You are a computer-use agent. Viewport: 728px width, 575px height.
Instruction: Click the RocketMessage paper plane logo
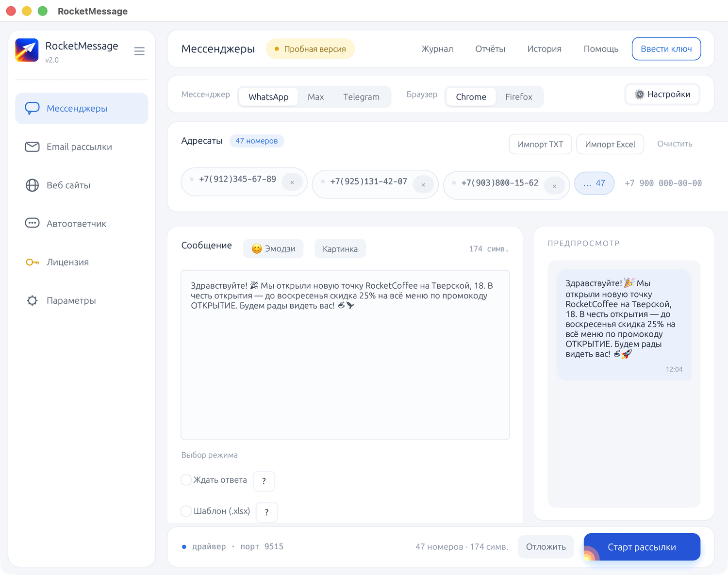[x=27, y=50]
